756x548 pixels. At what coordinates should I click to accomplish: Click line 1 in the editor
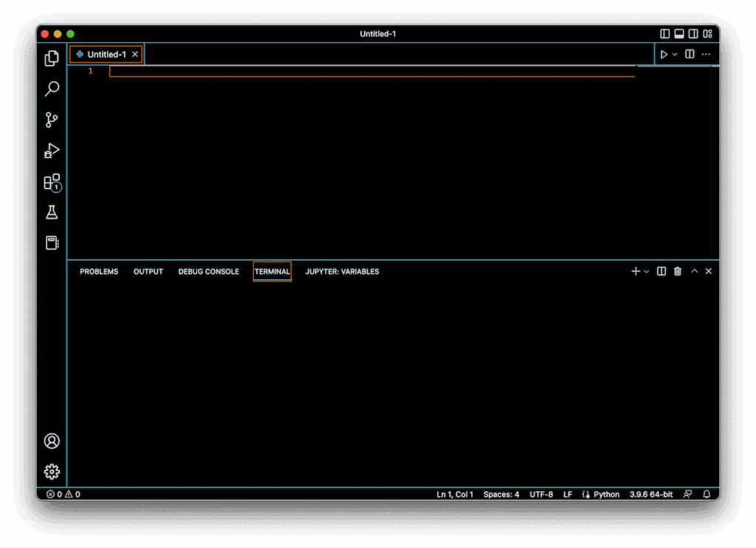click(x=369, y=72)
